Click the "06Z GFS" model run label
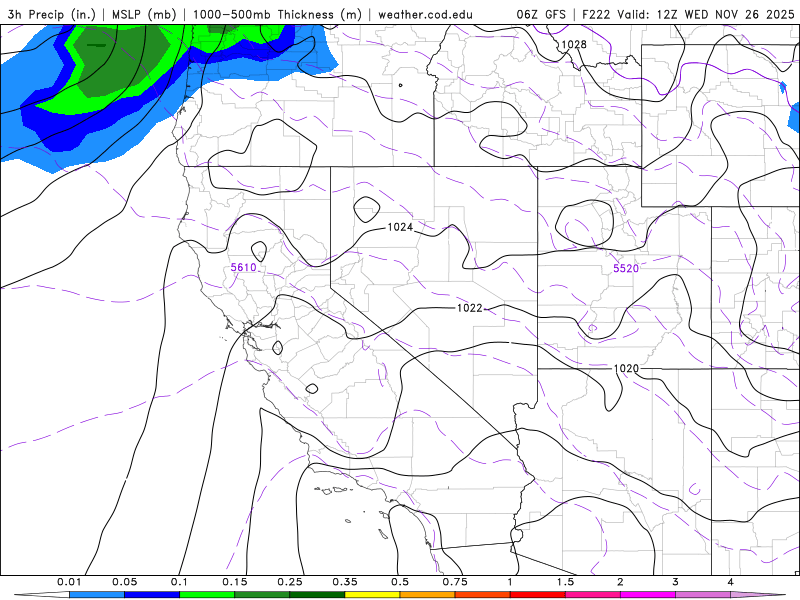Image resolution: width=800 pixels, height=600 pixels. click(541, 14)
